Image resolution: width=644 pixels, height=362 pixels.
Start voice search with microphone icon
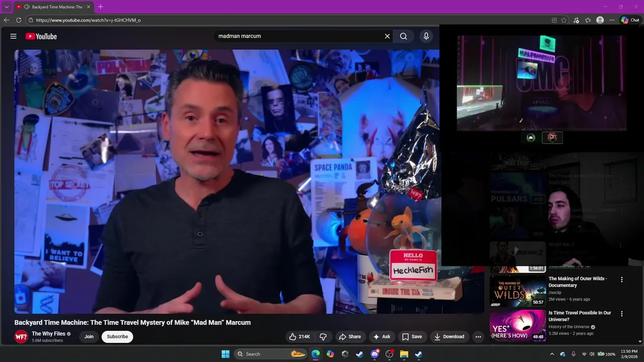pos(426,36)
